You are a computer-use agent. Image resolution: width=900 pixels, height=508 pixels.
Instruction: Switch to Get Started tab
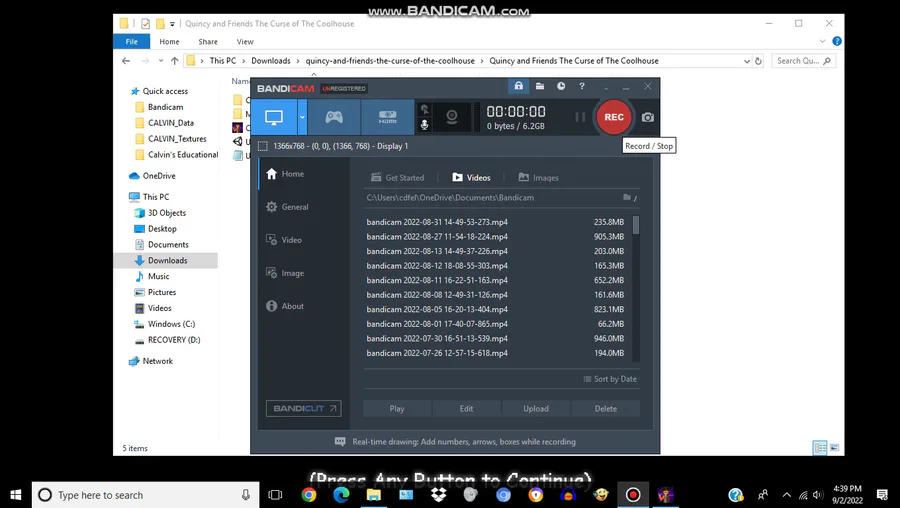(x=398, y=177)
